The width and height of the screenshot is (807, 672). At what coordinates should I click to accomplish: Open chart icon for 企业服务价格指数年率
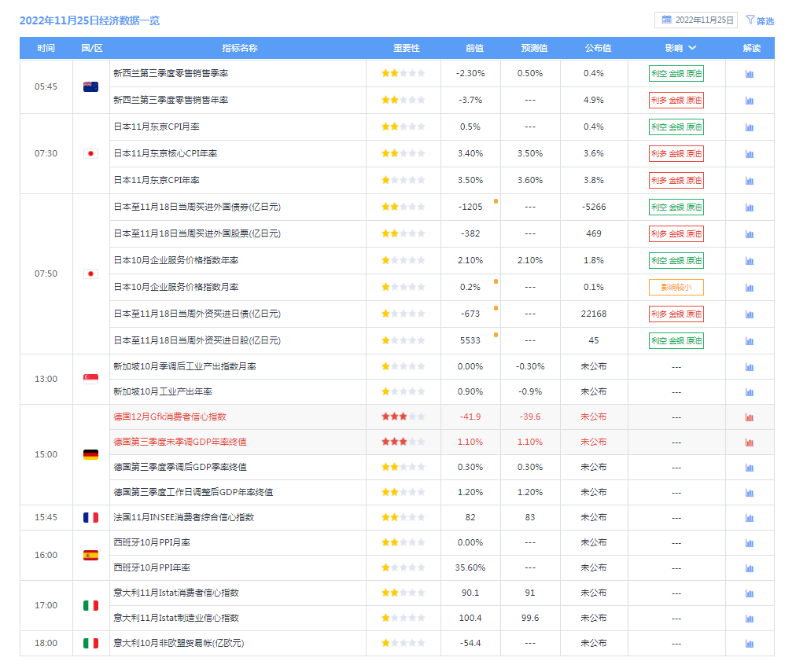(x=750, y=261)
